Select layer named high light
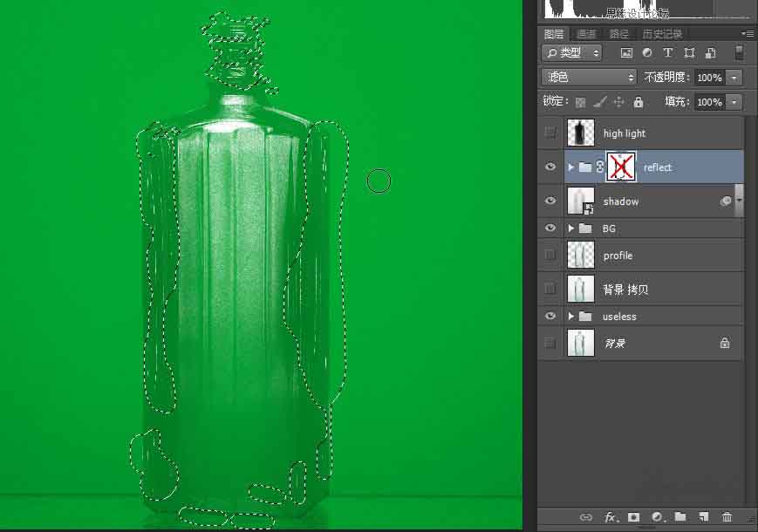 [x=624, y=133]
